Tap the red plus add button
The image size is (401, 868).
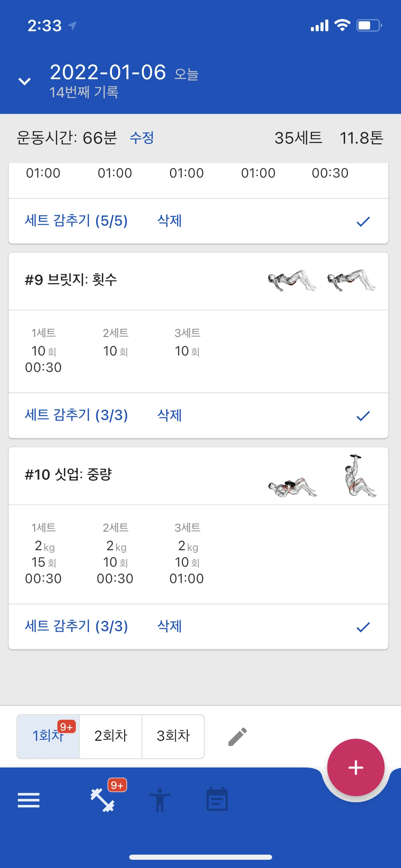click(355, 768)
